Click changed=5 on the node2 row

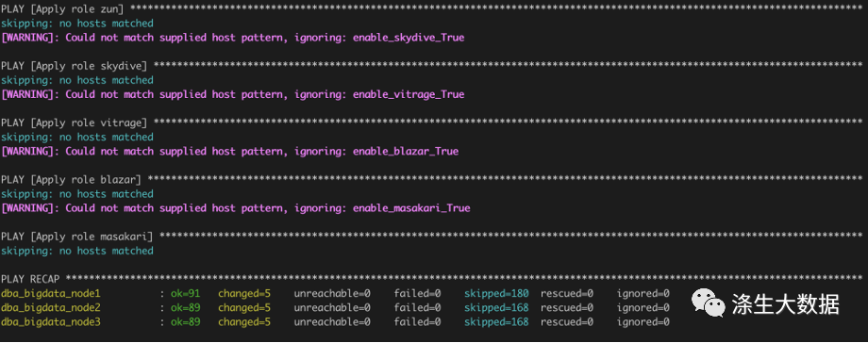[x=244, y=307]
